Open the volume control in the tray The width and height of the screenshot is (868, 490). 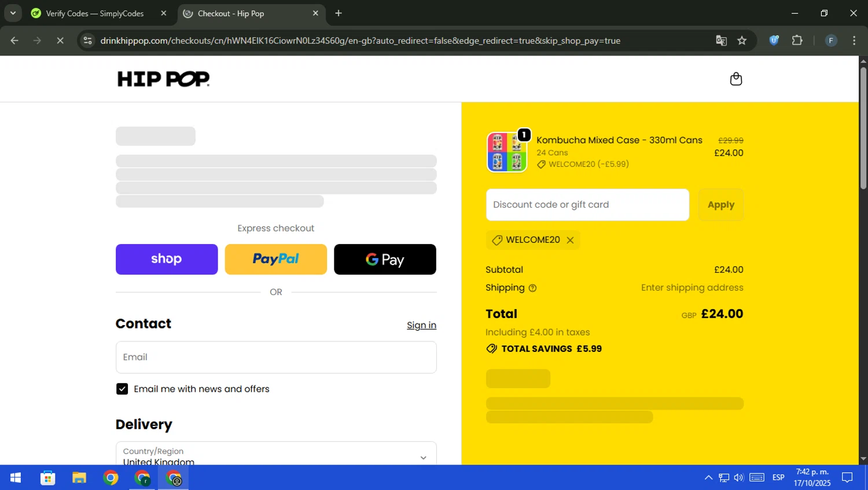(x=739, y=478)
